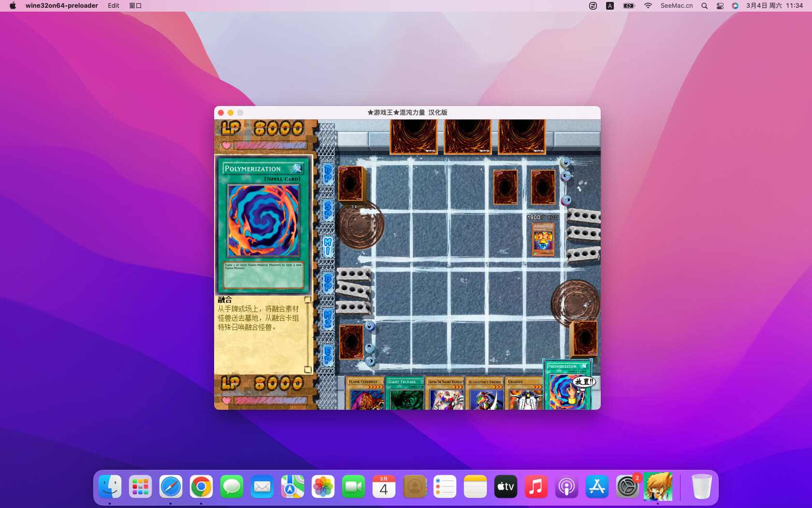Image resolution: width=812 pixels, height=508 pixels.
Task: Open App Store from the Dock
Action: [x=597, y=487]
